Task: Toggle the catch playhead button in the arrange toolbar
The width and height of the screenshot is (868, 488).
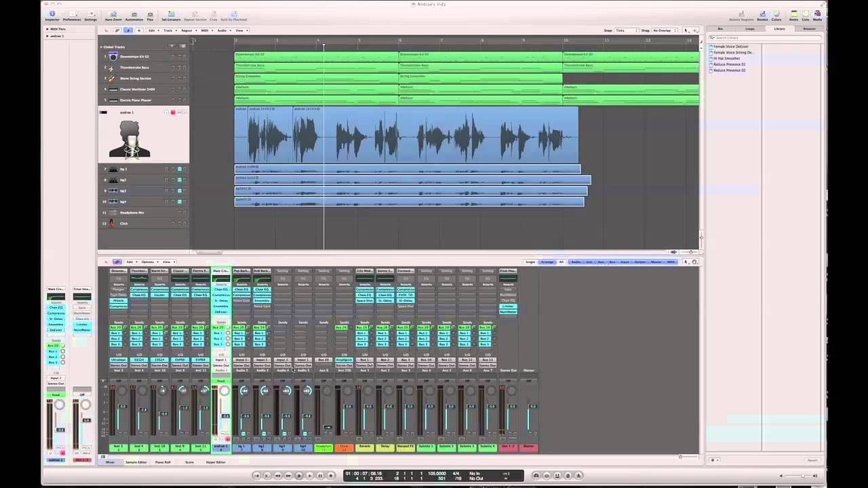Action: coord(127,30)
